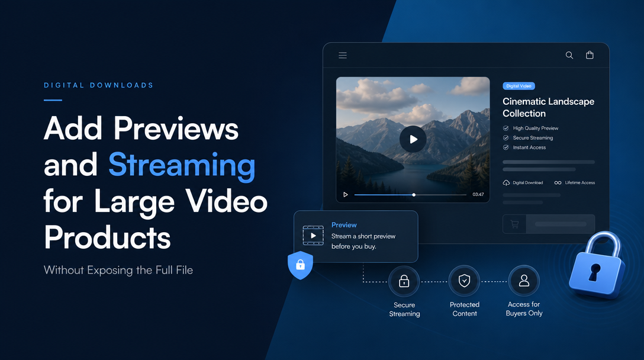Screen dimensions: 644x360
Task: Click the 03:47 timestamp
Action: [x=478, y=194]
